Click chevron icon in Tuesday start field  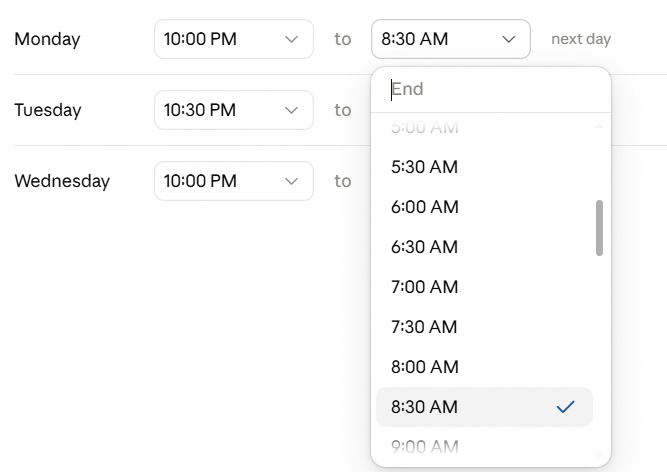(291, 111)
